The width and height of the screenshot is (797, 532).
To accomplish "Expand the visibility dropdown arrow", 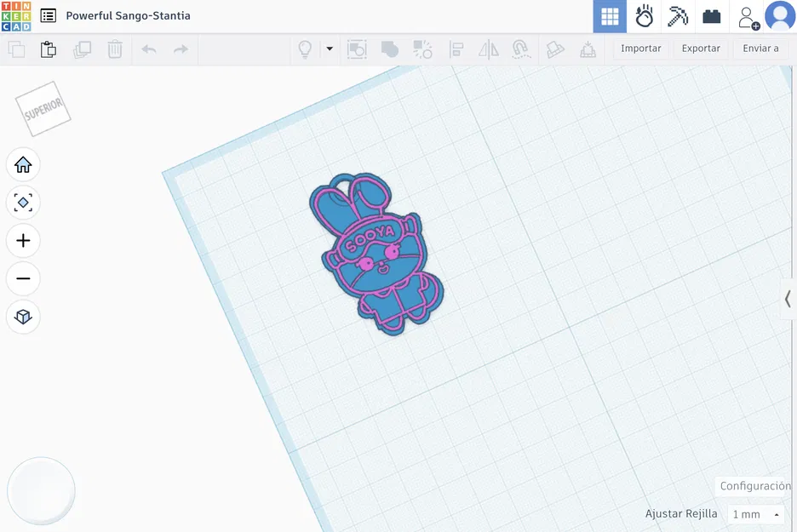I will (x=330, y=49).
